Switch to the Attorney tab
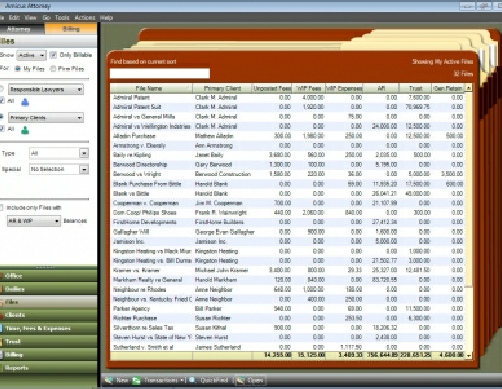 pyautogui.click(x=22, y=29)
